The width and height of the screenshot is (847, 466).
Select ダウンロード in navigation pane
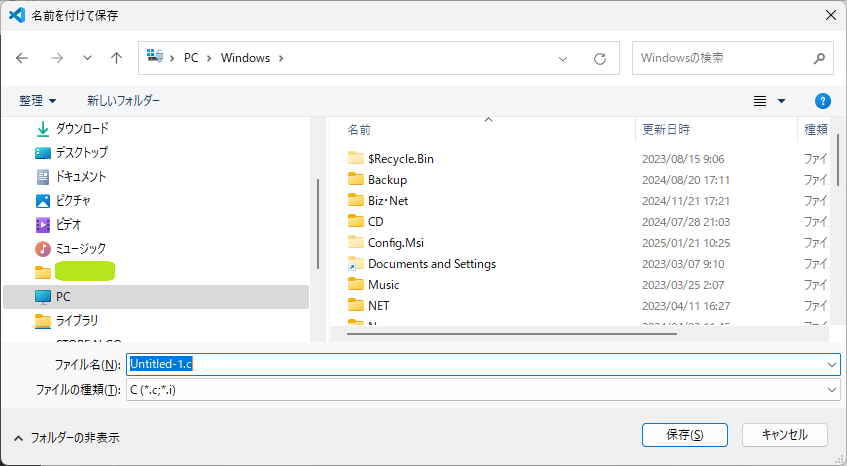[x=82, y=129]
